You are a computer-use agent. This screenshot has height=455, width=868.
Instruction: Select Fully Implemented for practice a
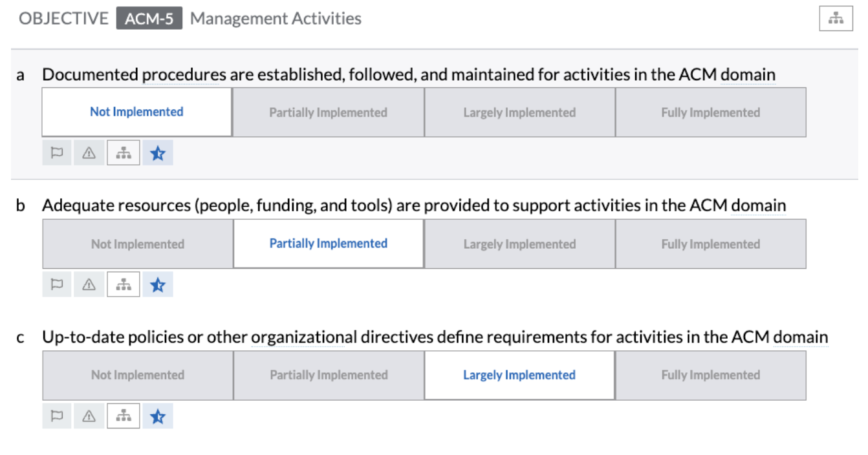(x=710, y=112)
